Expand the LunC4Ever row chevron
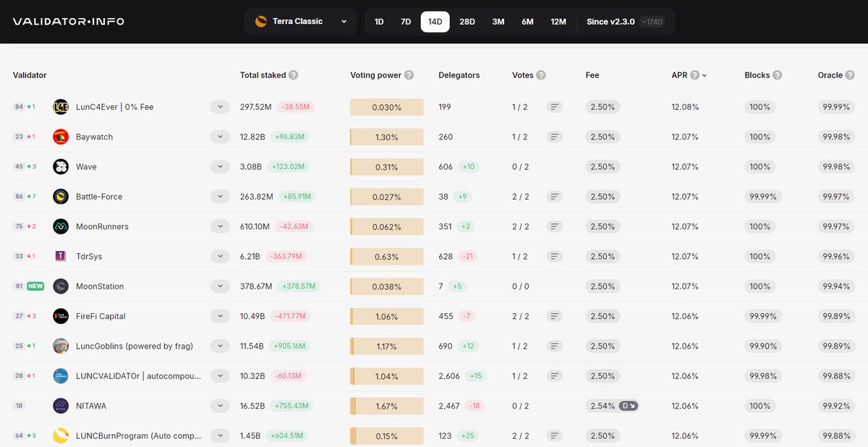 [220, 107]
